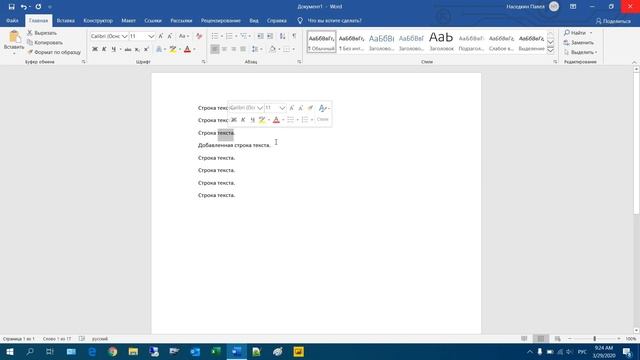Toggle subscript formatting in the ribbon
Image resolution: width=640 pixels, height=360 pixels.
pos(137,49)
